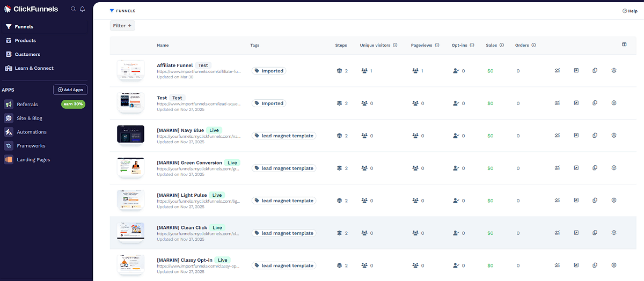This screenshot has height=281, width=644.
Task: Click preview icon for Navy Blue funnel
Action: [x=576, y=135]
